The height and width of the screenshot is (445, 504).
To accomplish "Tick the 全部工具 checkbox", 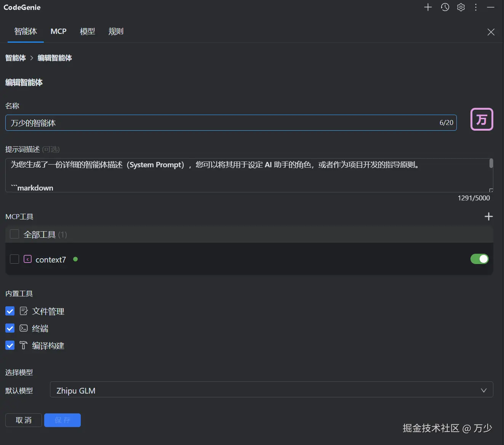I will point(14,234).
